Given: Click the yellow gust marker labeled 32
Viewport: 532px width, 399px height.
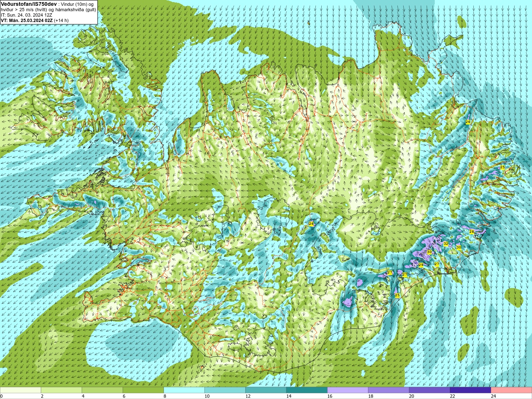Looking at the screenshot, I should click(446, 244).
